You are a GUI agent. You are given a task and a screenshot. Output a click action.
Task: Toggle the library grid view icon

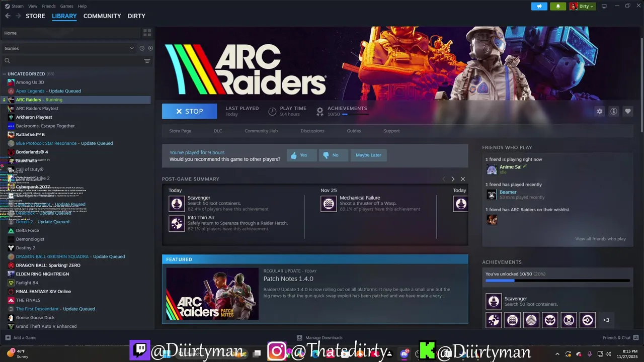147,33
